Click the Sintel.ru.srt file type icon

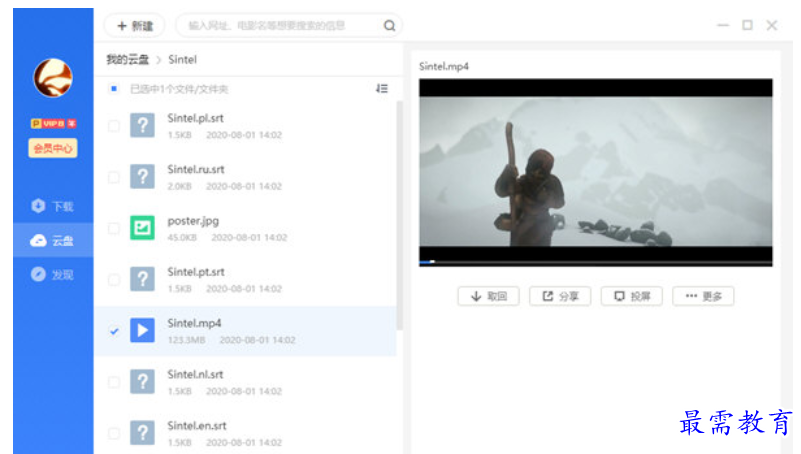coord(143,177)
